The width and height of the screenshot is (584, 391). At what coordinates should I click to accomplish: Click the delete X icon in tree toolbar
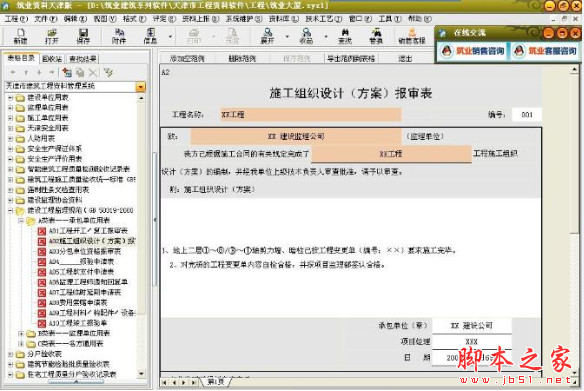93,72
